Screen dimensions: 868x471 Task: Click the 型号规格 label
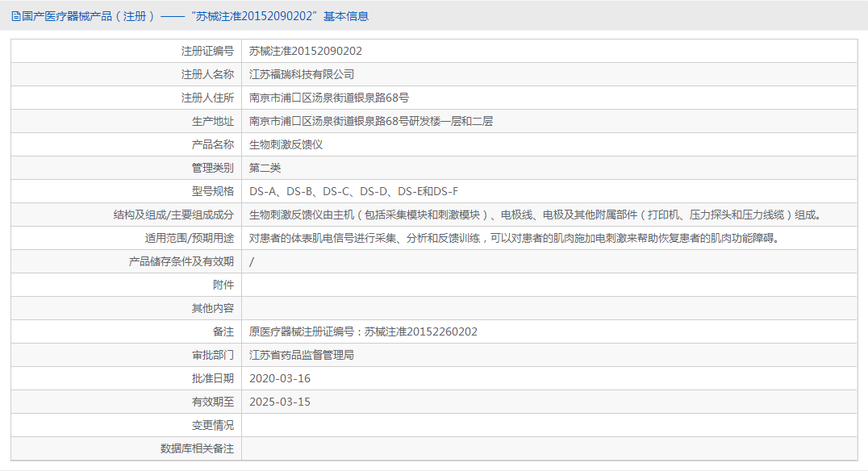[x=213, y=191]
